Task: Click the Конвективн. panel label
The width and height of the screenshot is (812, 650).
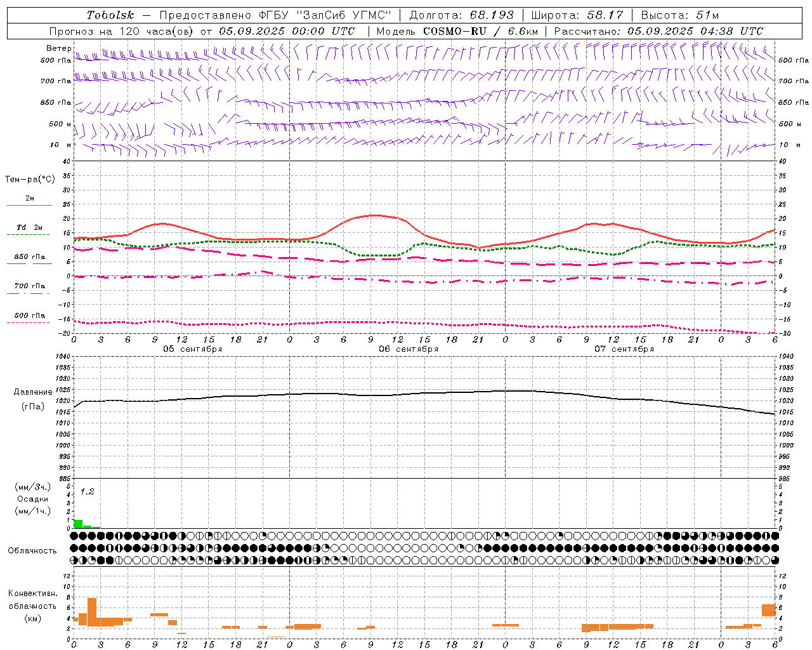Action: 32,594
